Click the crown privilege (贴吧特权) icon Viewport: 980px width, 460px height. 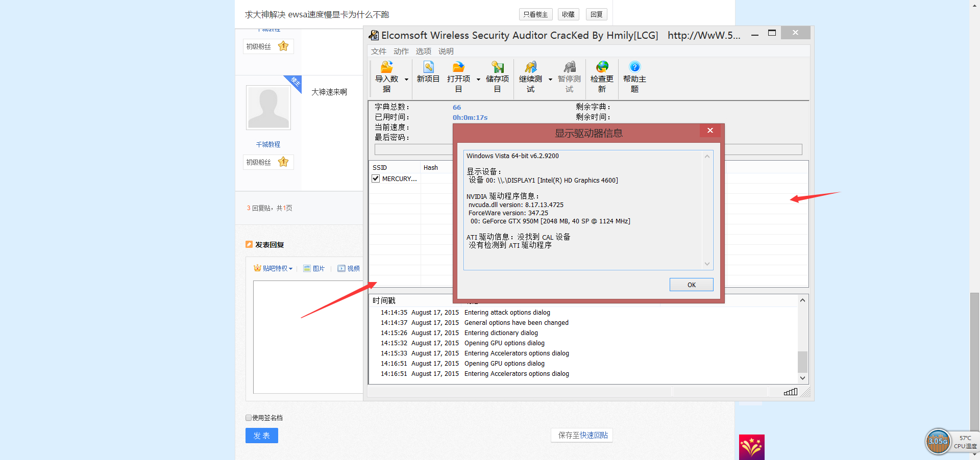click(x=257, y=268)
